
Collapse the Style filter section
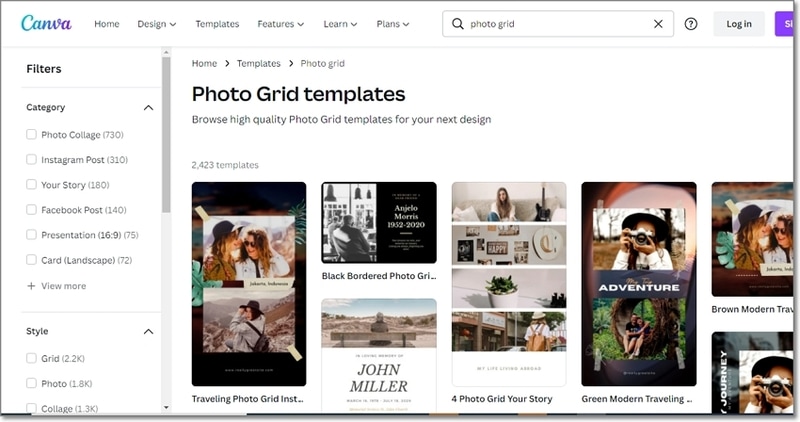(x=148, y=332)
